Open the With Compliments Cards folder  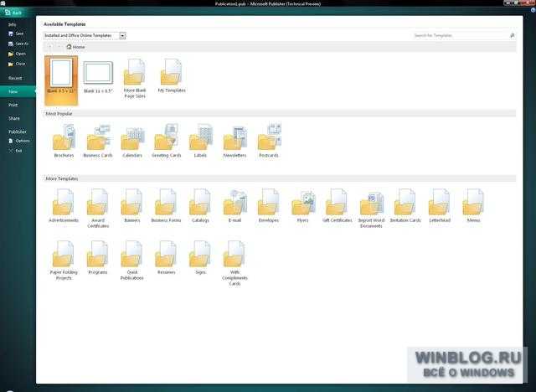(234, 263)
